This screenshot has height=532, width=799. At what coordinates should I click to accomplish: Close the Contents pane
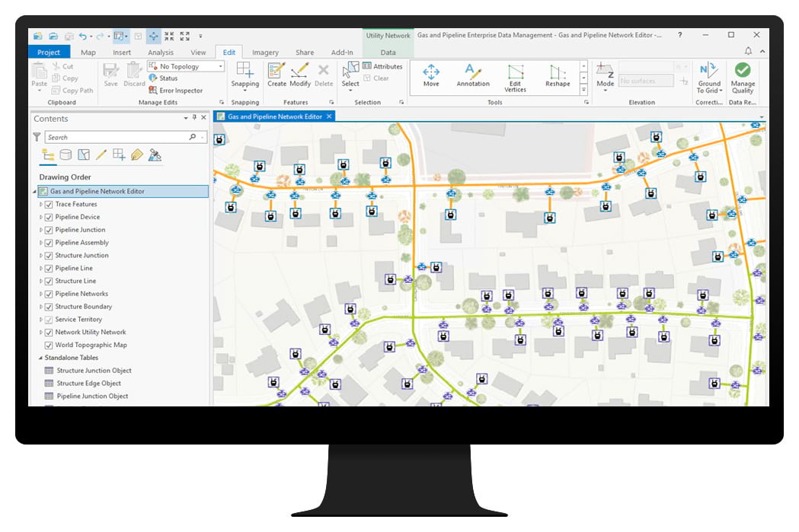204,118
